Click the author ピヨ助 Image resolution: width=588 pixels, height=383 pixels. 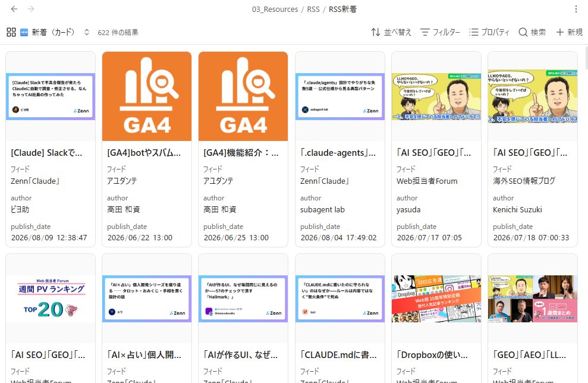tap(20, 209)
